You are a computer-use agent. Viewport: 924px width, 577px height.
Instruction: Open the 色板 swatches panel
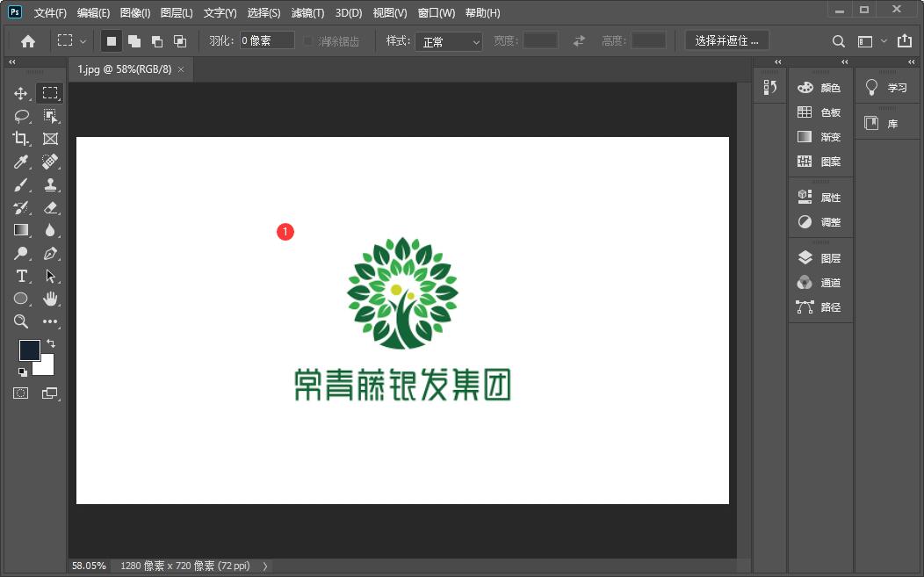(x=820, y=112)
